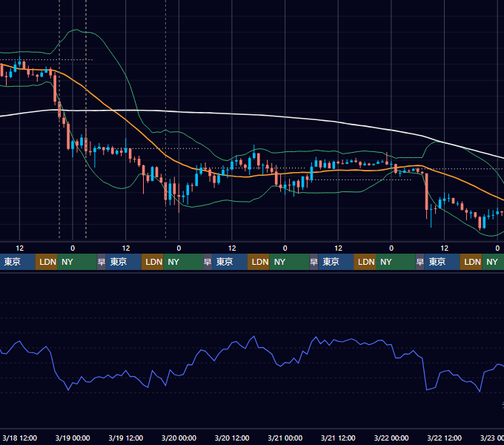Select the NY session block near 3/23
The width and height of the screenshot is (504, 445).
pos(493,262)
